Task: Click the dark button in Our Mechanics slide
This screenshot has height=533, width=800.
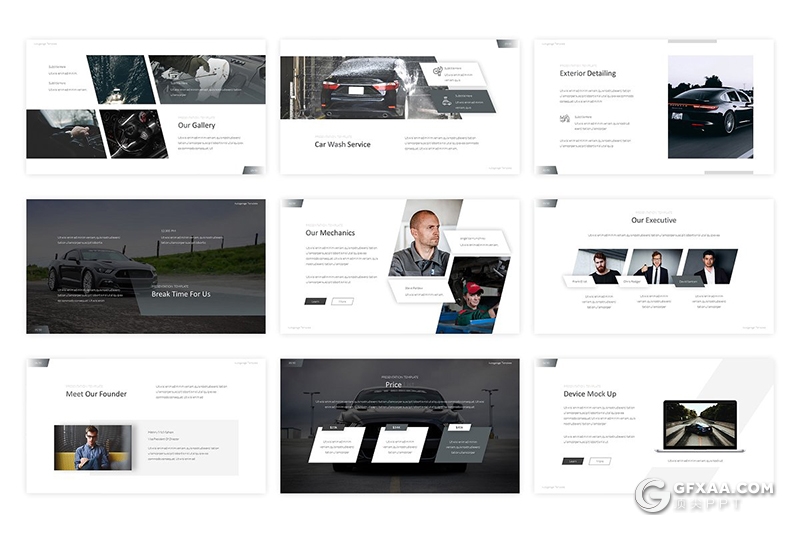Action: tap(315, 300)
